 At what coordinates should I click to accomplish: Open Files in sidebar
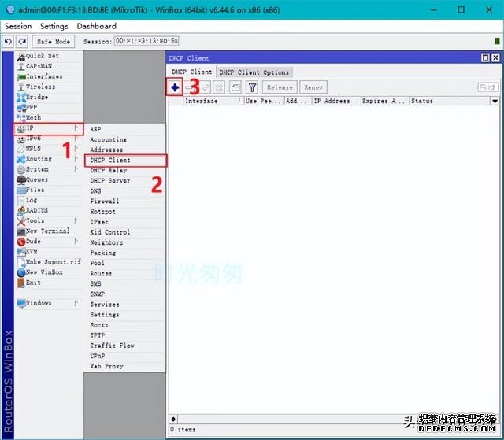pyautogui.click(x=49, y=190)
